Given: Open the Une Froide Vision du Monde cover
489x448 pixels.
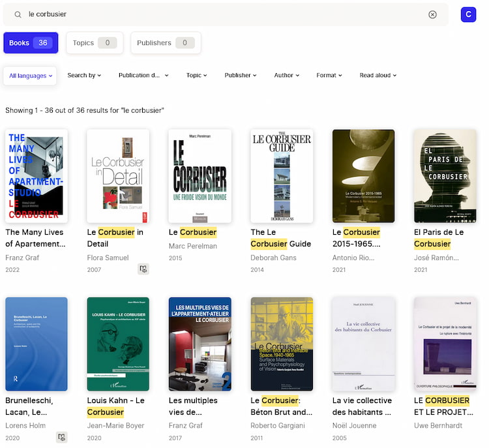Looking at the screenshot, I should (200, 176).
